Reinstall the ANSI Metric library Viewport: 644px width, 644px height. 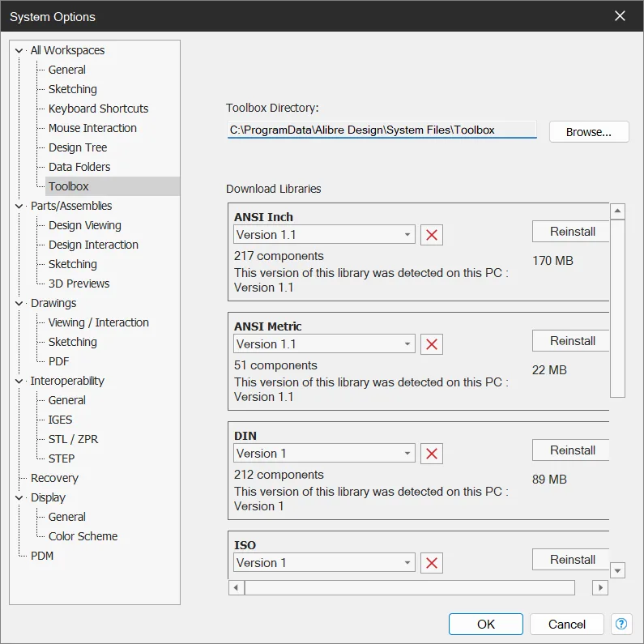[571, 341]
